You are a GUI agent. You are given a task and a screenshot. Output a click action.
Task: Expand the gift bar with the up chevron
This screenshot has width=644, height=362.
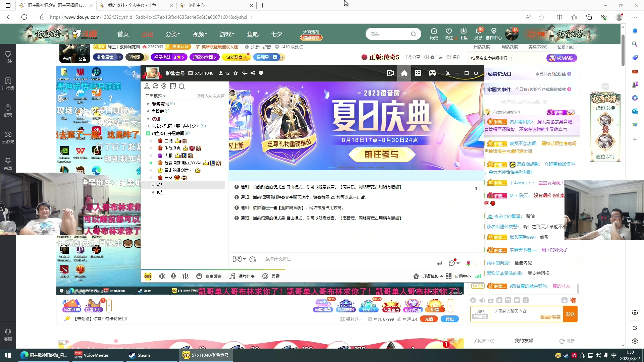450,306
